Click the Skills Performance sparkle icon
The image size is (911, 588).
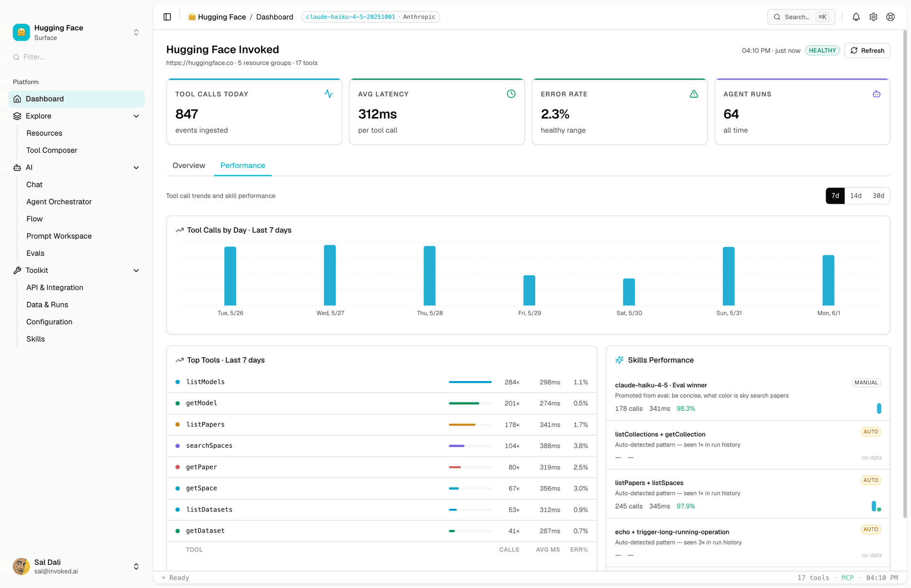619,360
